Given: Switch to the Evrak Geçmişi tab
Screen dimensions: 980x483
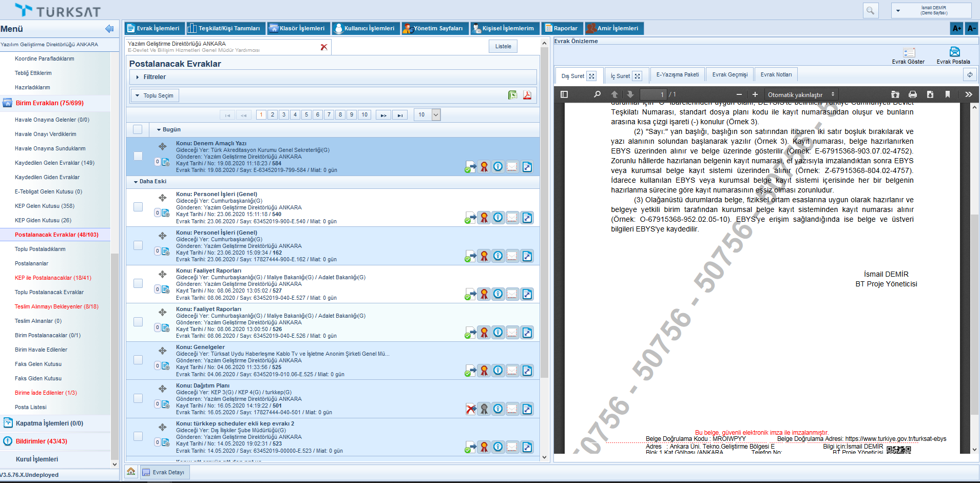Looking at the screenshot, I should [729, 75].
